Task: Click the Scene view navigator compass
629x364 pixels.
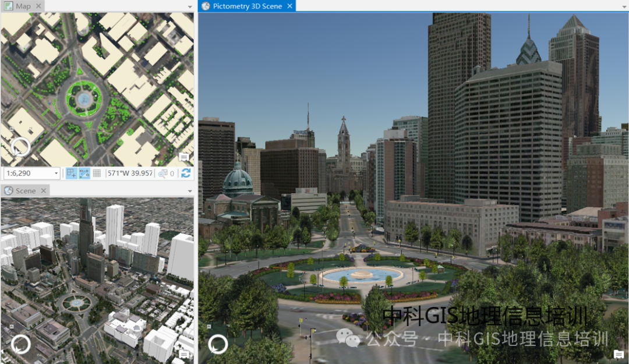Action: tap(20, 344)
